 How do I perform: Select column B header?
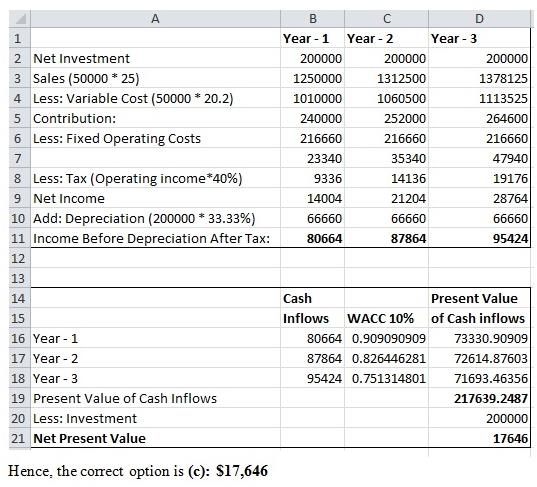312,18
